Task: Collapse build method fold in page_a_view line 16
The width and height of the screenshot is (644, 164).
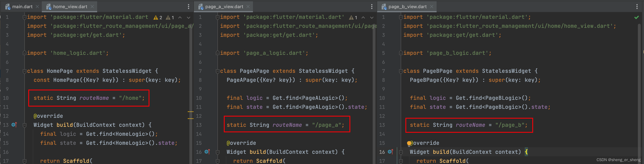Action: pos(217,152)
